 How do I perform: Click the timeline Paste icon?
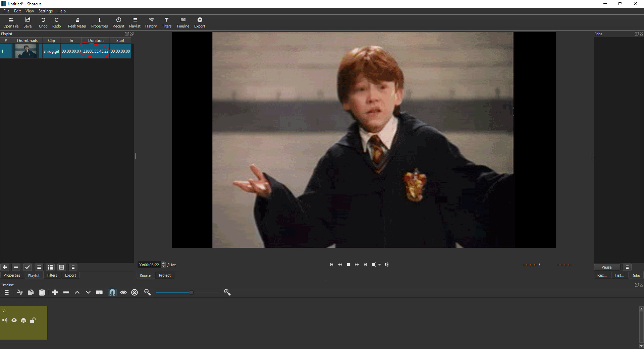click(42, 292)
